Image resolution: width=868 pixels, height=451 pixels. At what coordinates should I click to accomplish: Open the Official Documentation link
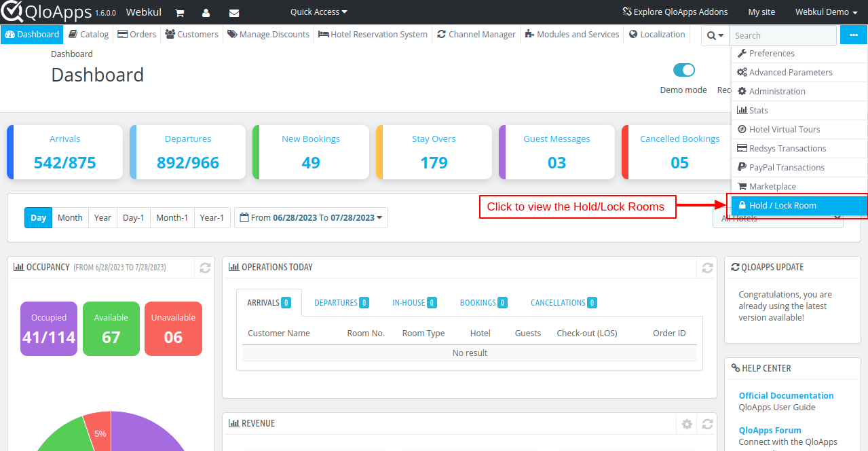pyautogui.click(x=786, y=396)
